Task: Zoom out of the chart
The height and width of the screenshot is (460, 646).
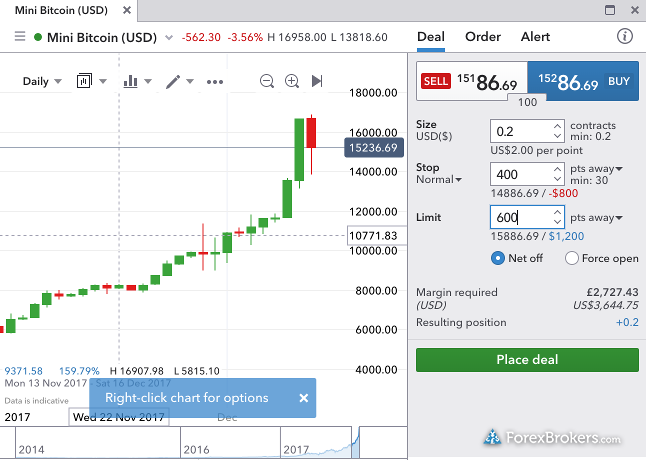Action: click(x=267, y=81)
